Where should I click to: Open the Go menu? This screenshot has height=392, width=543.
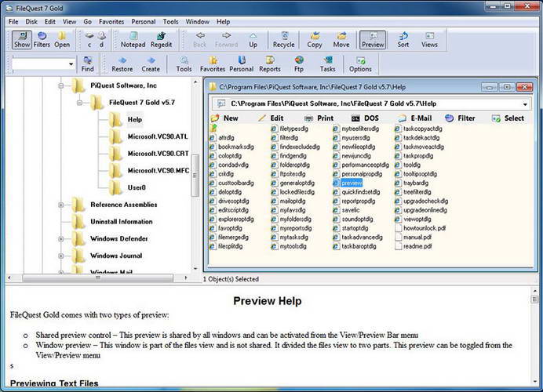coord(87,22)
